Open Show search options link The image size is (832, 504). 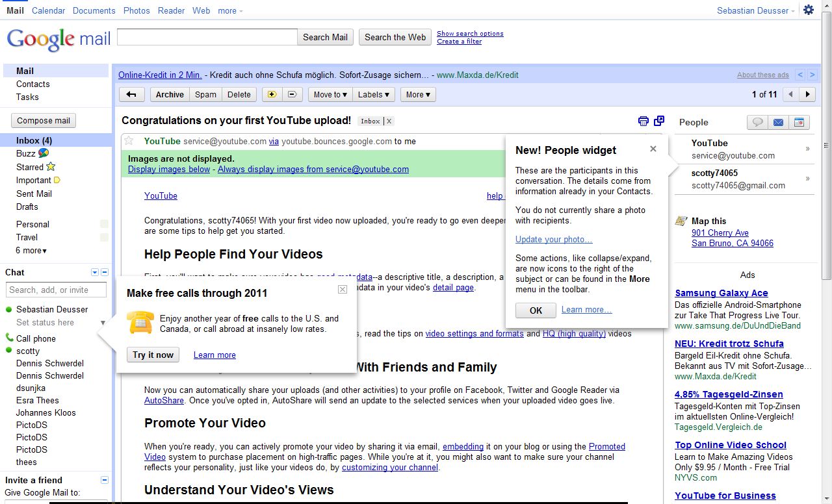[470, 34]
